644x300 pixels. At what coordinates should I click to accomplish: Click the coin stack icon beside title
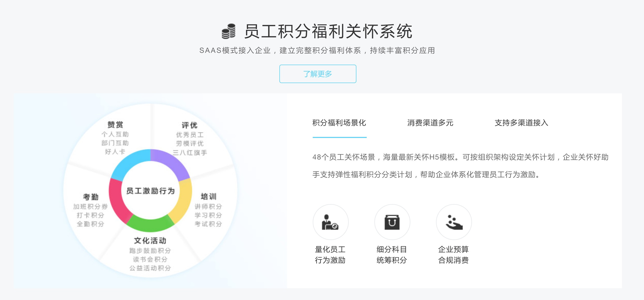coord(229,31)
